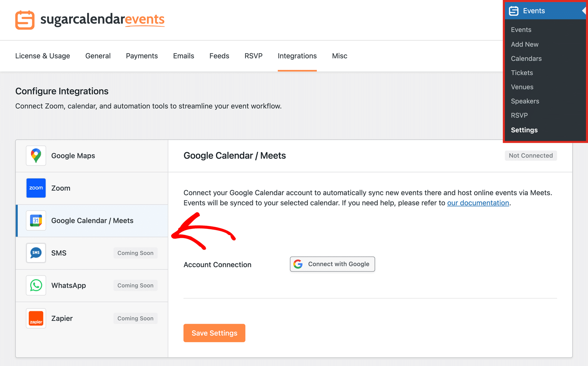This screenshot has width=588, height=366.
Task: Click the WhatsApp logo icon
Action: [36, 286]
